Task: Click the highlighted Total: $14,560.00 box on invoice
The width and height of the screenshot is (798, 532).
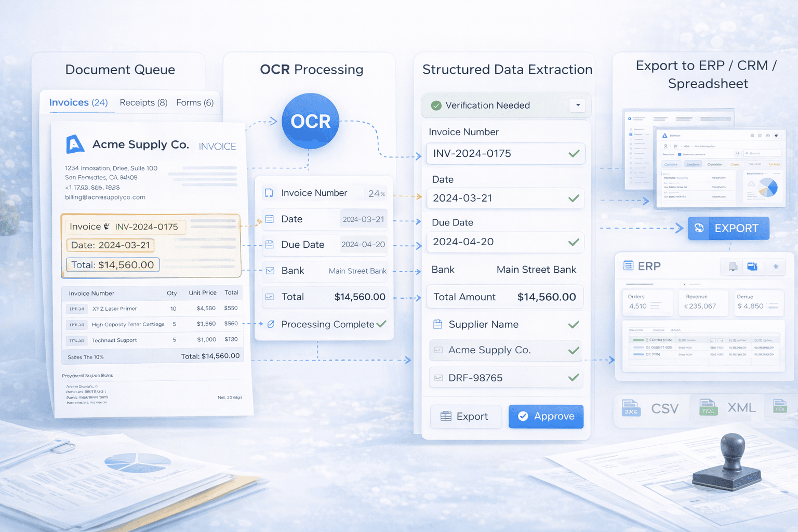Action: click(x=112, y=265)
